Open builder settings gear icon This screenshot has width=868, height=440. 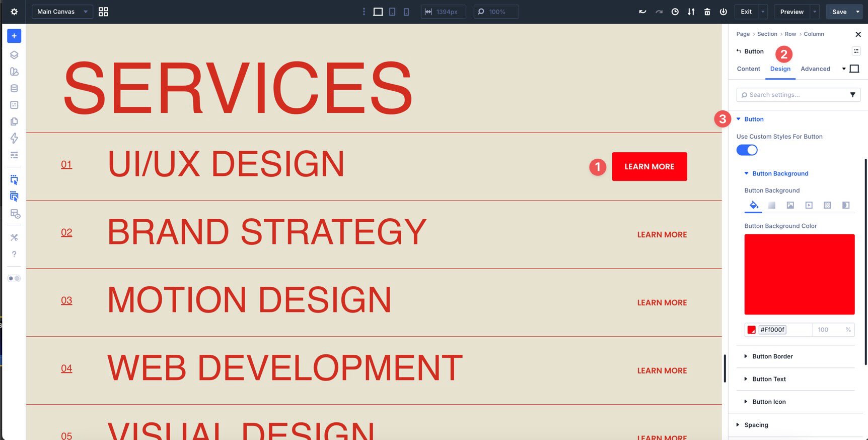click(x=14, y=12)
